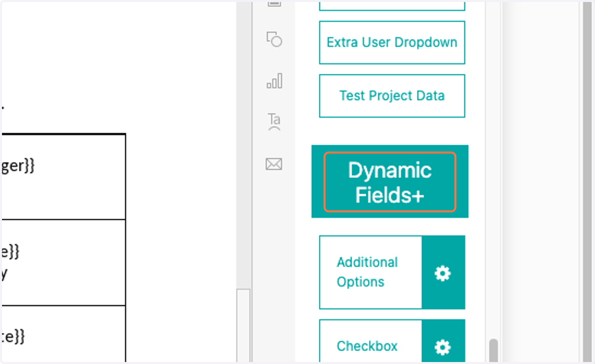595x364 pixels.
Task: Click the document's vertical scrollbar thumb
Action: (243, 326)
